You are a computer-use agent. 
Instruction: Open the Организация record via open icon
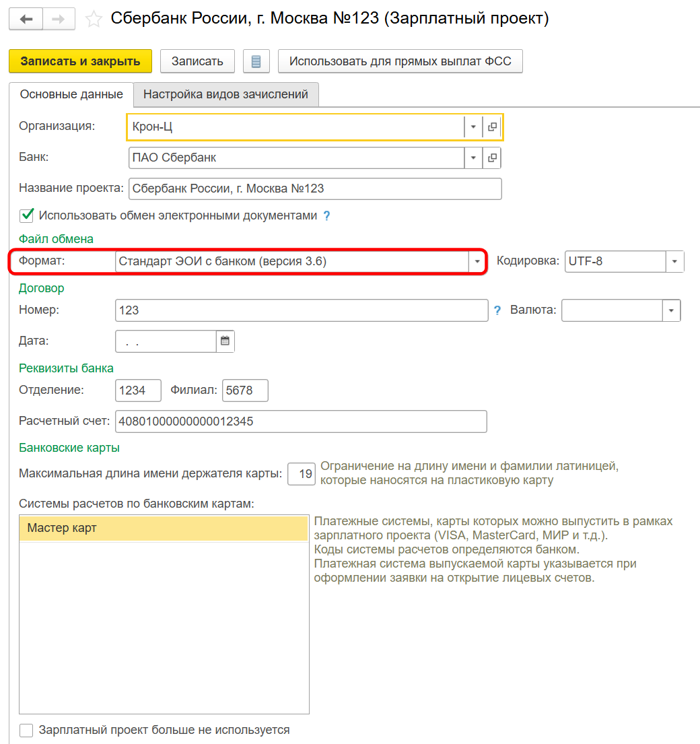pyautogui.click(x=492, y=127)
